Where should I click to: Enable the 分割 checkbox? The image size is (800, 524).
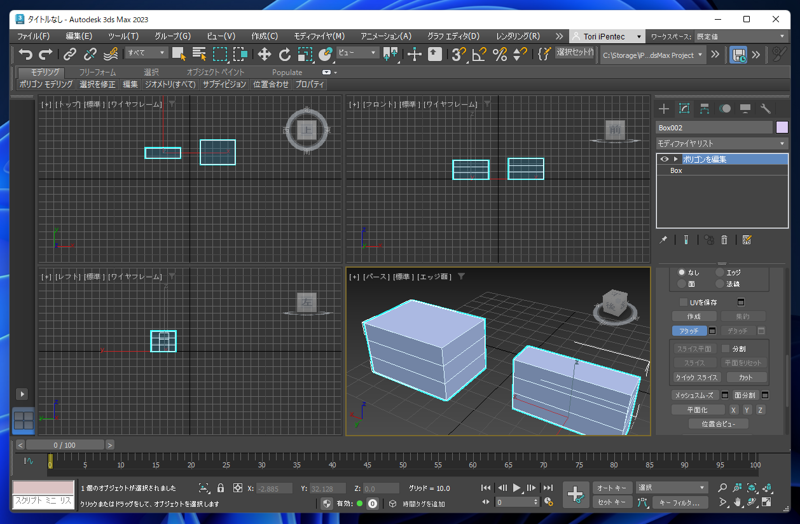point(726,348)
